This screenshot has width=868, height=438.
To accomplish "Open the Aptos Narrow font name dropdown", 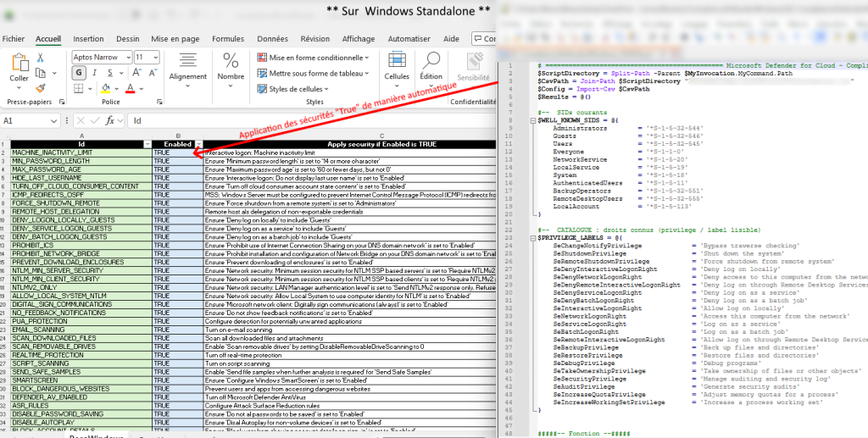I will tap(129, 57).
